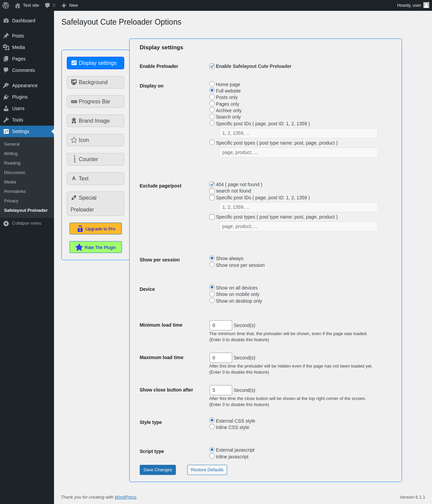Screen dimensions: 432x504
Task: Switch to the Counter tab
Action: [96, 159]
